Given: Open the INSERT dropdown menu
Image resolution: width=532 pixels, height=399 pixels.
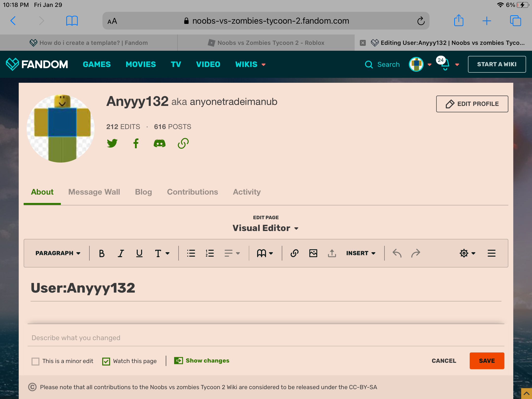Looking at the screenshot, I should point(361,253).
